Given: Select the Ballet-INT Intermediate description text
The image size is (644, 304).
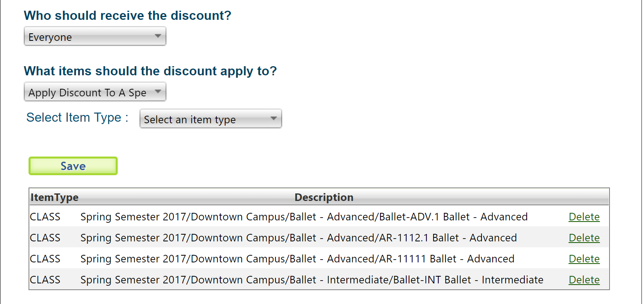Looking at the screenshot, I should point(311,280).
